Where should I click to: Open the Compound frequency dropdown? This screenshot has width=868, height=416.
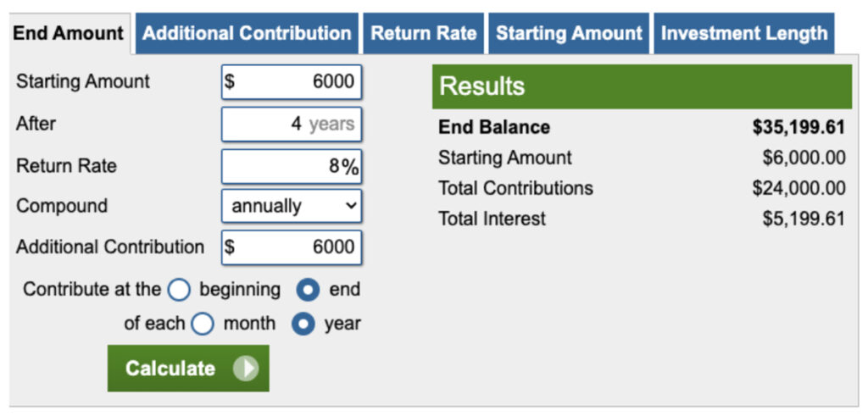292,206
